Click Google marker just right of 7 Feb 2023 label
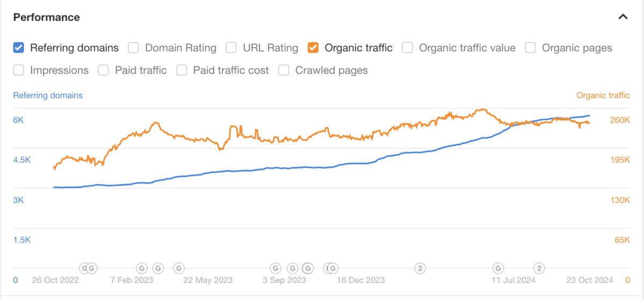This screenshot has height=300, width=644. 158,267
